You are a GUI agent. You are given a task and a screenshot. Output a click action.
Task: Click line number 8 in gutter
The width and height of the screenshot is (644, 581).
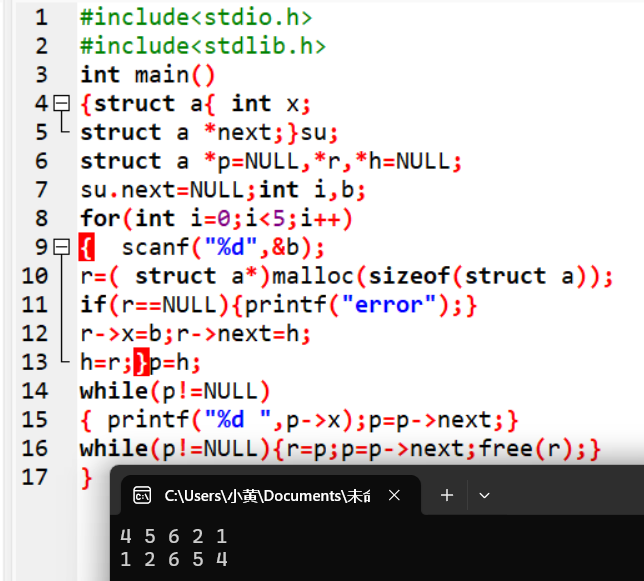coord(41,218)
